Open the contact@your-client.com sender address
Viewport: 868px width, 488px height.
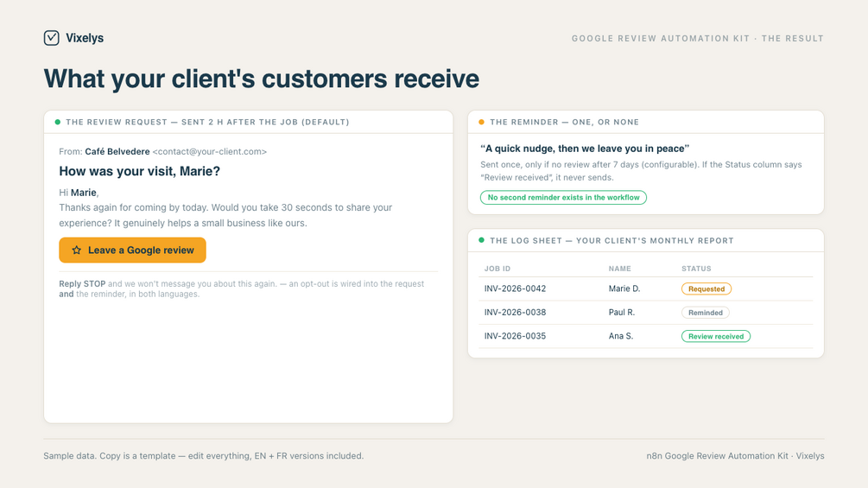(x=210, y=152)
